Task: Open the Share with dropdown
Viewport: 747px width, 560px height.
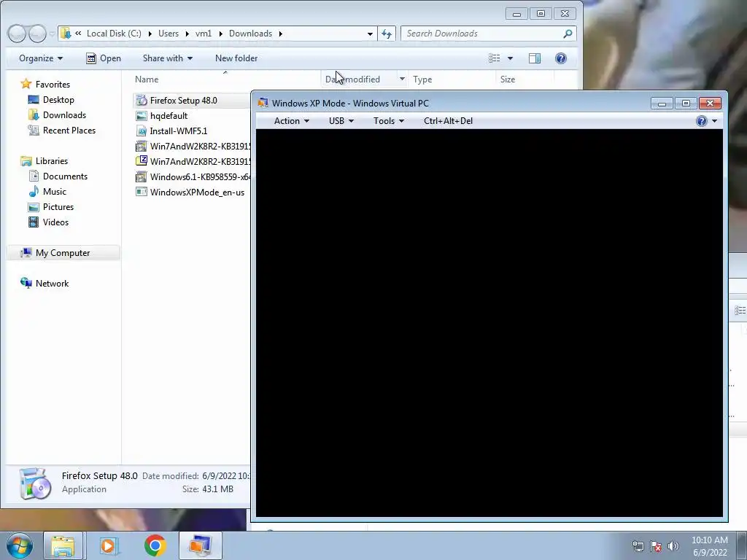Action: (167, 58)
